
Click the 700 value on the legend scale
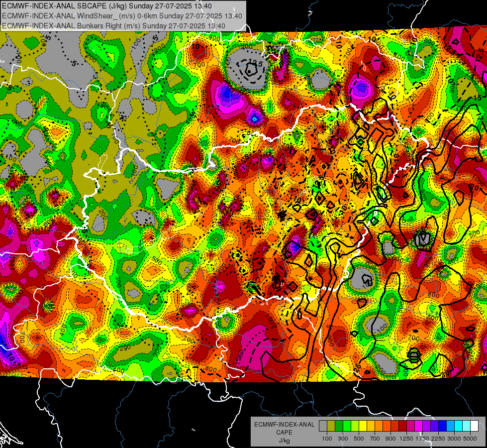click(375, 439)
